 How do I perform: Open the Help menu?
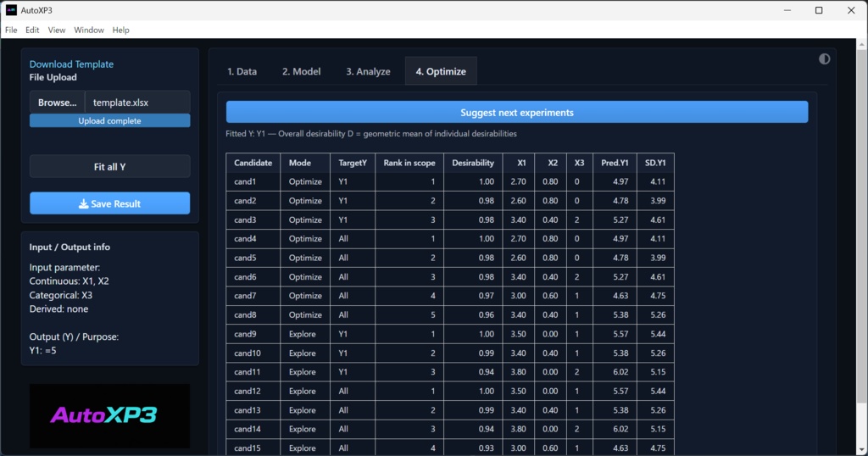click(120, 30)
